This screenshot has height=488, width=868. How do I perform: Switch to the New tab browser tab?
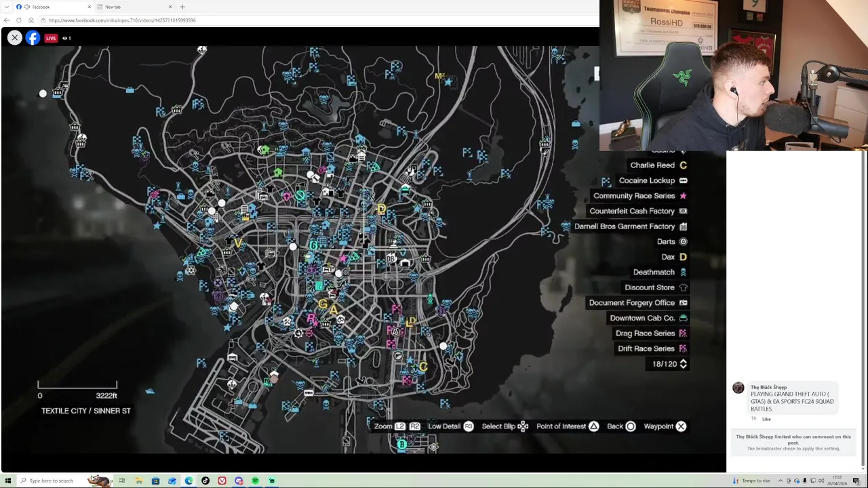[134, 7]
